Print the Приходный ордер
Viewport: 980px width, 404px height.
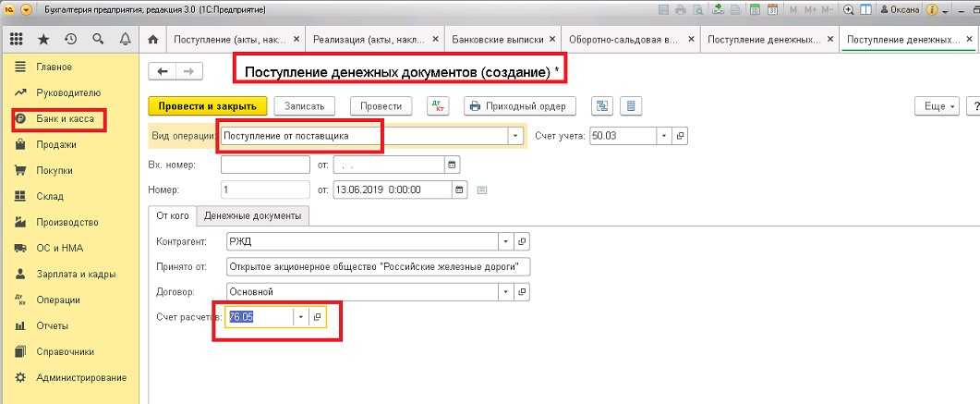tap(519, 105)
